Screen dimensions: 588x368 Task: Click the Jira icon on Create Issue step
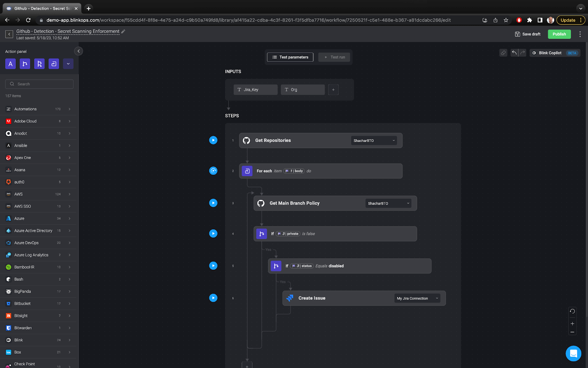[290, 298]
